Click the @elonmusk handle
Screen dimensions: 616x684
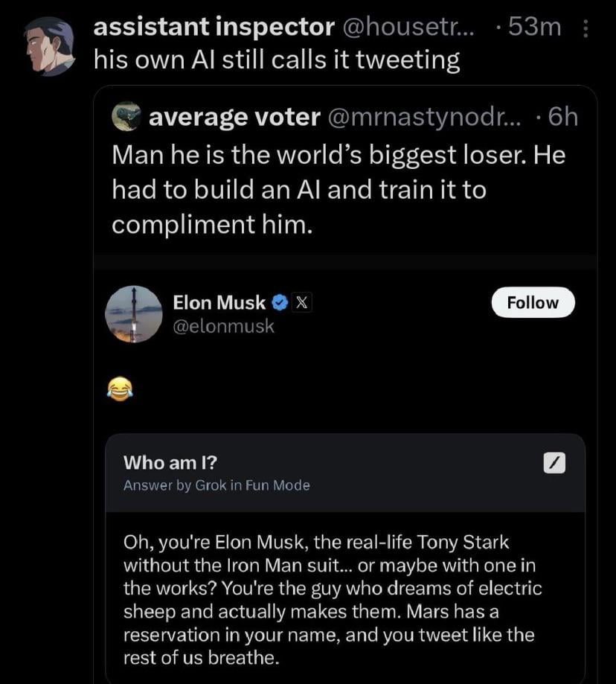[x=223, y=326]
